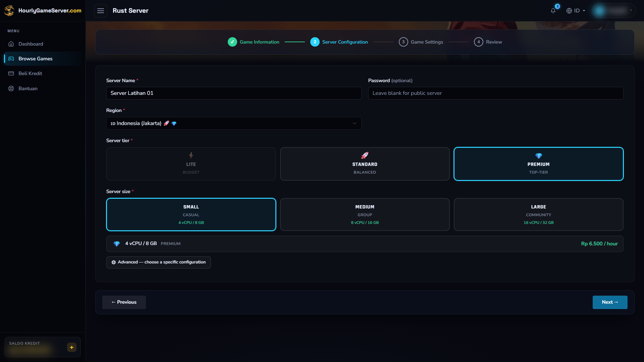644x362 pixels.
Task: Click the Next button
Action: point(610,302)
